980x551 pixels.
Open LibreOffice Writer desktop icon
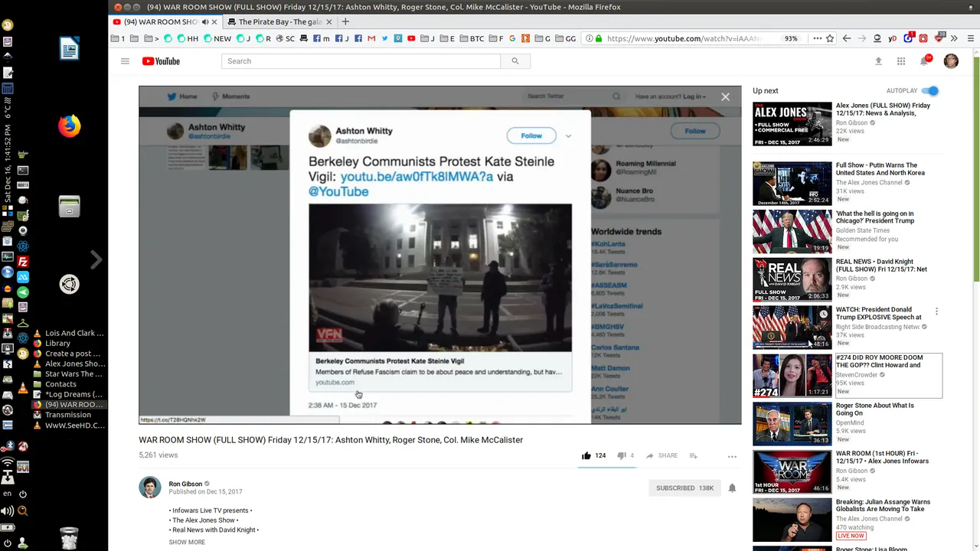tap(70, 49)
